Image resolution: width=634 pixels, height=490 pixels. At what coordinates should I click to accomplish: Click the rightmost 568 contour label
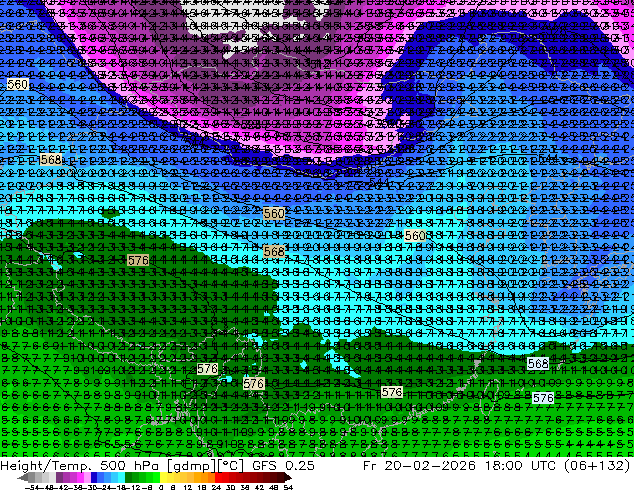tap(538, 363)
